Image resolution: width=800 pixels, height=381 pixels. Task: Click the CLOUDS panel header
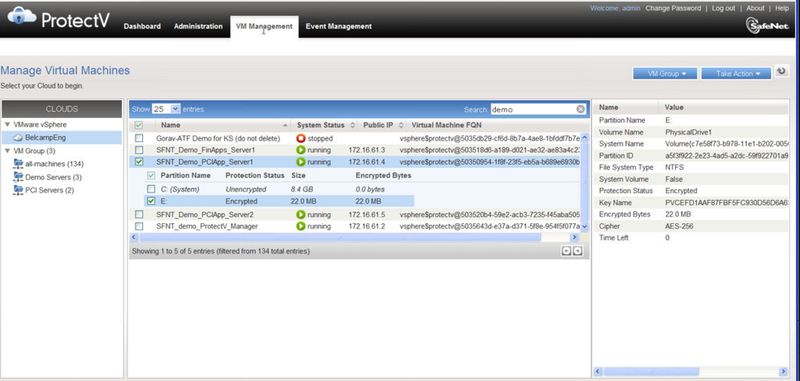(62, 109)
